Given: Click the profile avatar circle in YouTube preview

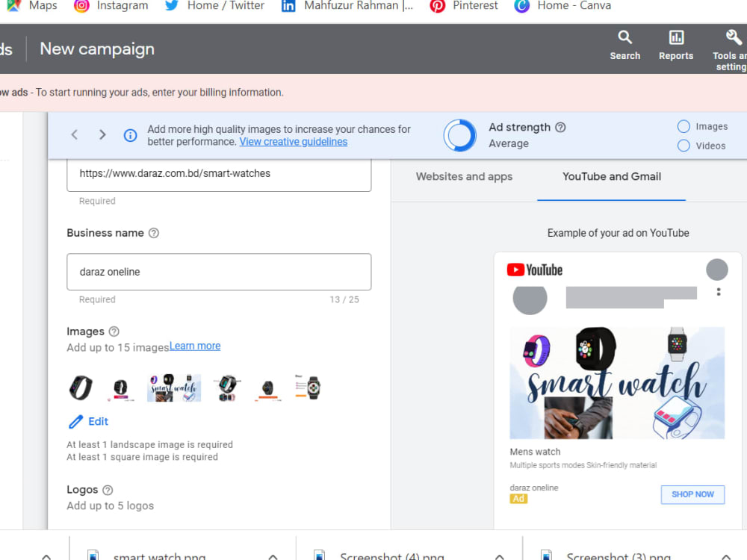Looking at the screenshot, I should point(716,270).
